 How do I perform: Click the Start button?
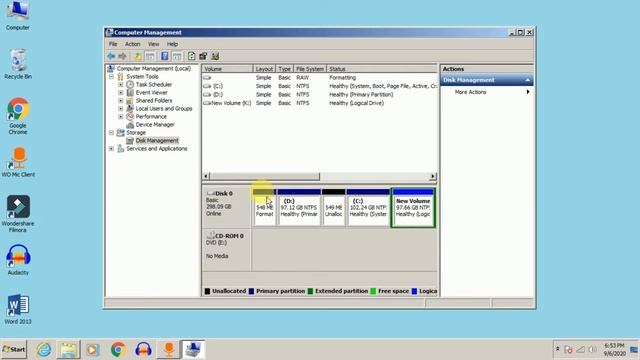13,349
